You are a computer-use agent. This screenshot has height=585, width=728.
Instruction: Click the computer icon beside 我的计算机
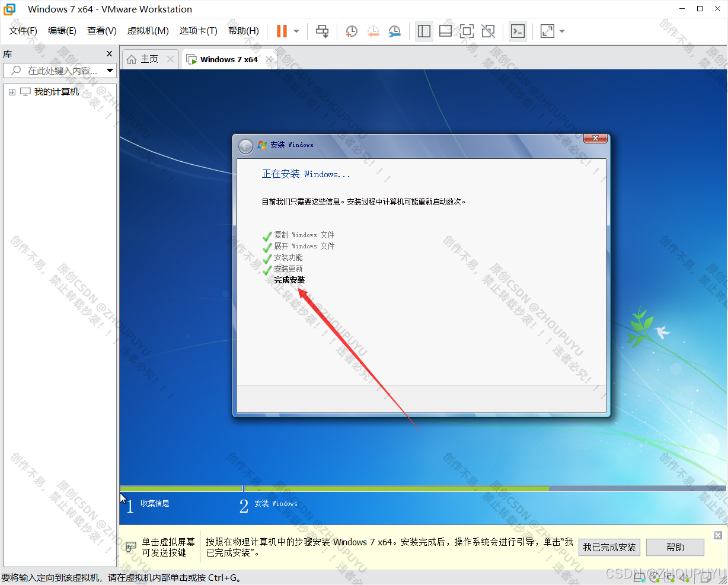coord(25,92)
